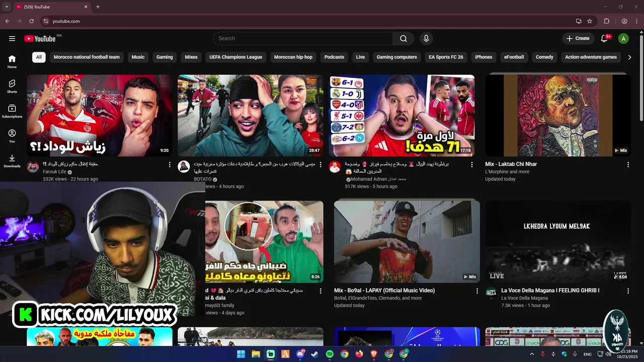This screenshot has height=362, width=644.
Task: Open options for maydi3 family video
Action: coord(320,291)
